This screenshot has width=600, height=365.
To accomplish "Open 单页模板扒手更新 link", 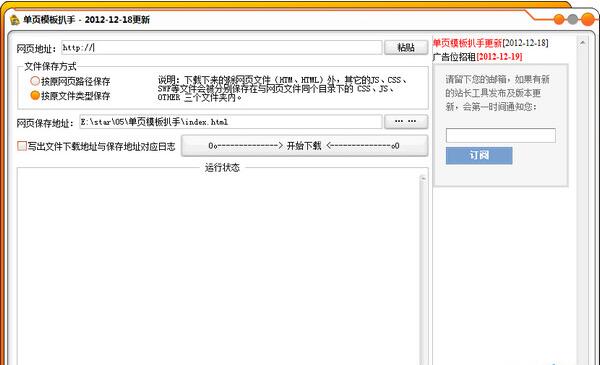I will tap(467, 43).
